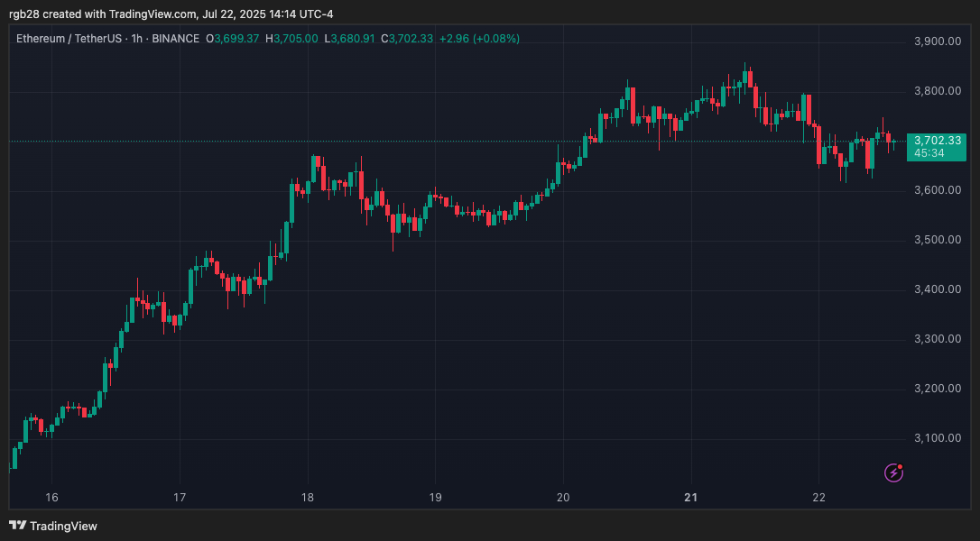Click the close value C3,702.33
Image resolution: width=980 pixels, height=541 pixels.
pos(407,39)
